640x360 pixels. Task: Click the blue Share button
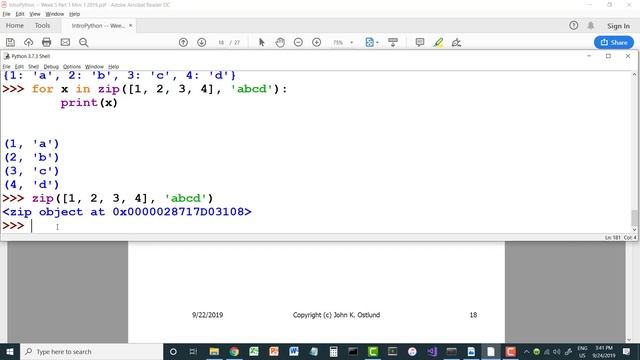pos(614,42)
